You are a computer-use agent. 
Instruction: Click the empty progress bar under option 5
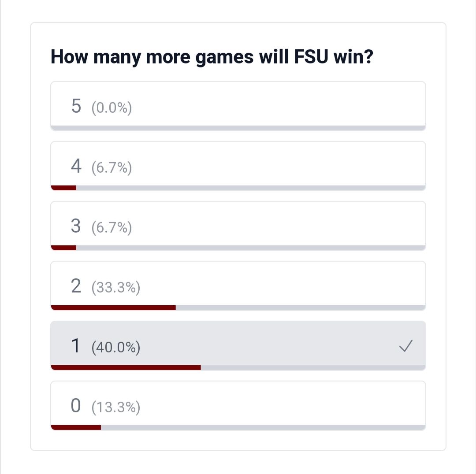point(238,128)
